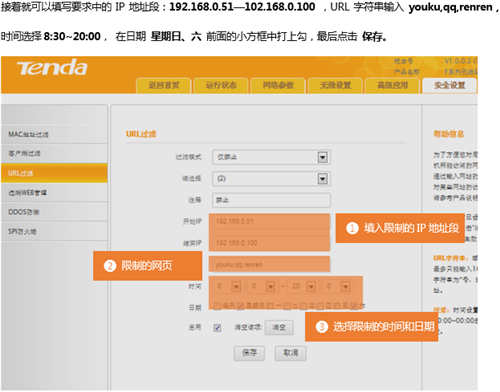
Task: Open SPI防火墙 sidebar item
Action: [54, 231]
